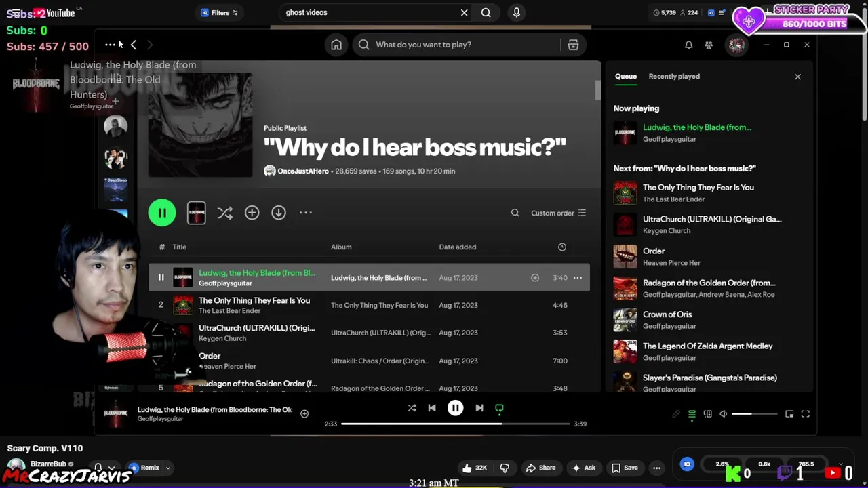Save playlist to library plus icon
This screenshot has height=488, width=868.
point(252,213)
